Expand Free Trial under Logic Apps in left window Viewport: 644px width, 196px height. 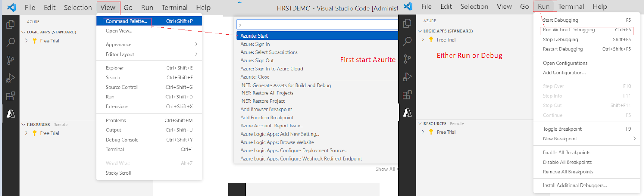coord(27,41)
